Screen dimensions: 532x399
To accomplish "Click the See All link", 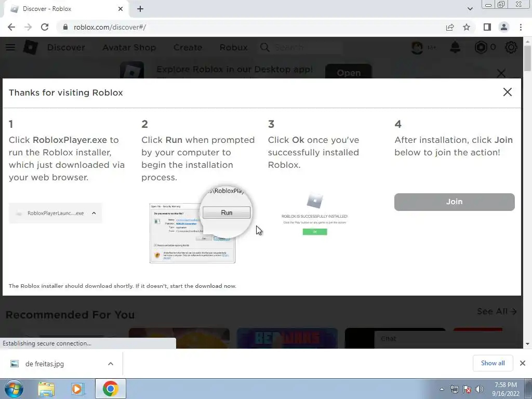I will tap(497, 312).
